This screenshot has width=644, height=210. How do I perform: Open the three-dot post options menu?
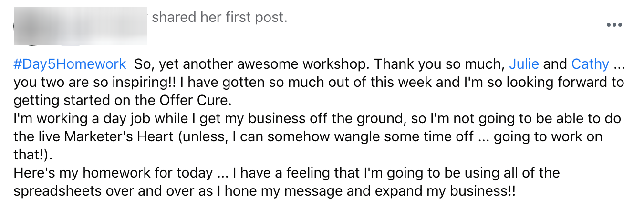(614, 25)
